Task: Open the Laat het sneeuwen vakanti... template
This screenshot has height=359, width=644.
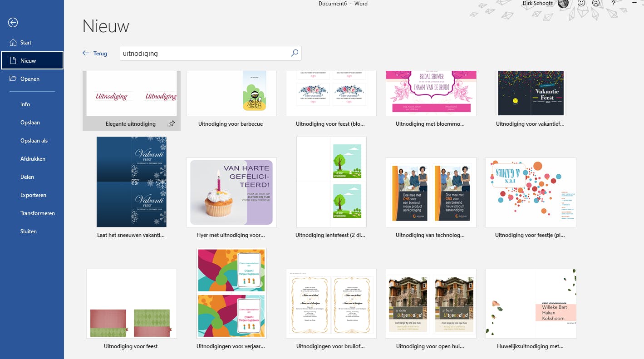Action: pos(132,187)
